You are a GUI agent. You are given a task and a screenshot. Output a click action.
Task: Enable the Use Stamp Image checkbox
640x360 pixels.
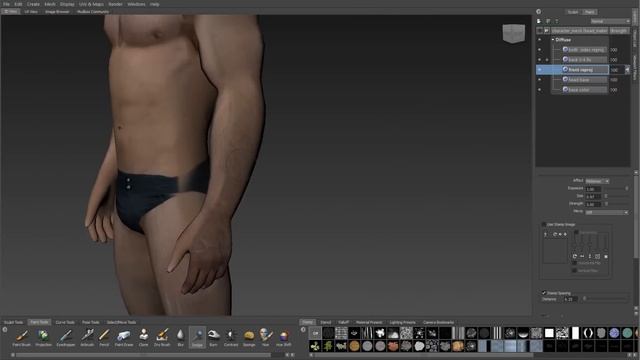(544, 224)
